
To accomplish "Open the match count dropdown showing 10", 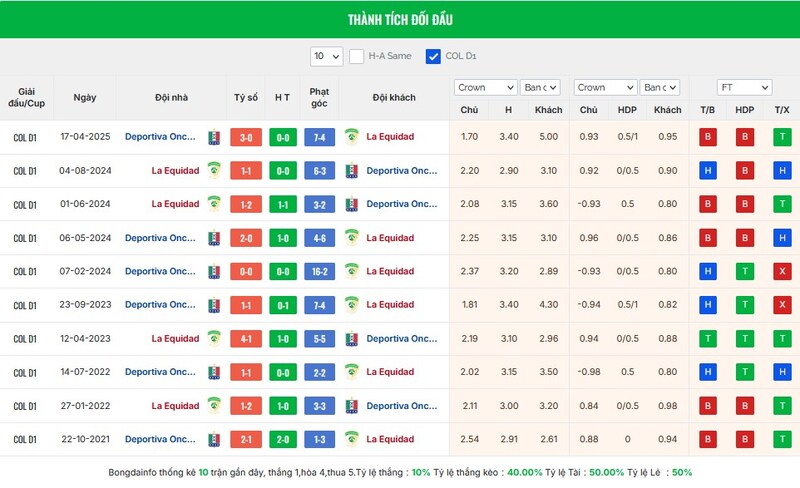I will coord(326,56).
